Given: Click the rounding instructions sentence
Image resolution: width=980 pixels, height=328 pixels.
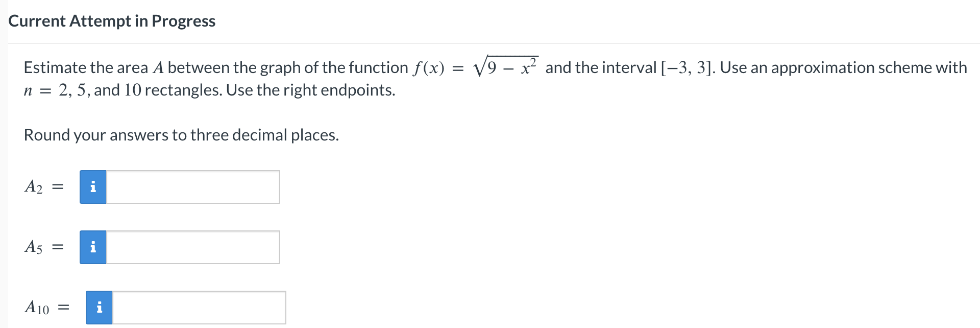Looking at the screenshot, I should [x=181, y=135].
